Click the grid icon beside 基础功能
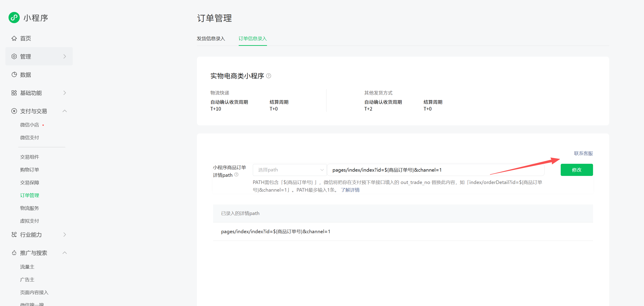This screenshot has width=644, height=306. point(14,93)
